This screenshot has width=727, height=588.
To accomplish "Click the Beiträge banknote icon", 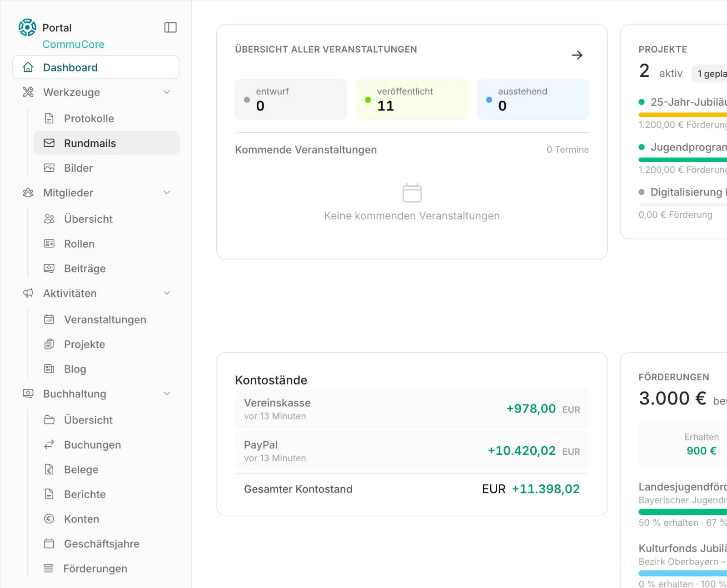I will pyautogui.click(x=49, y=268).
